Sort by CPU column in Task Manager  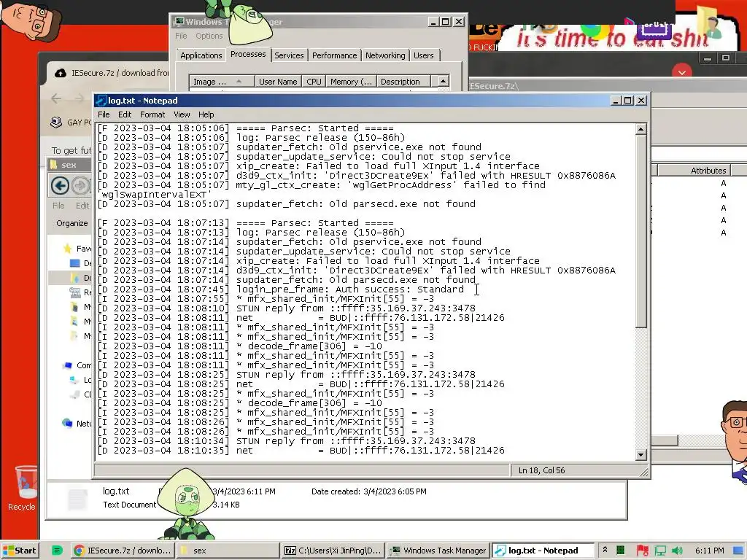pyautogui.click(x=314, y=82)
